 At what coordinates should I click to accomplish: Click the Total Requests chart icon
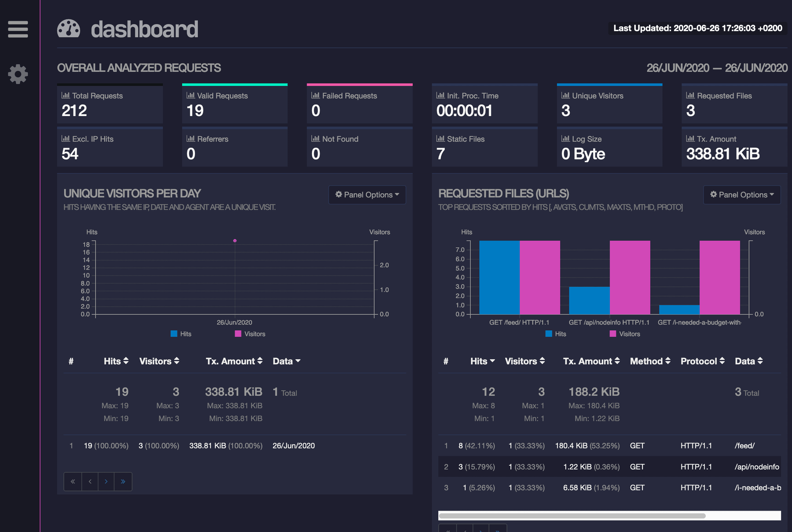(x=66, y=95)
